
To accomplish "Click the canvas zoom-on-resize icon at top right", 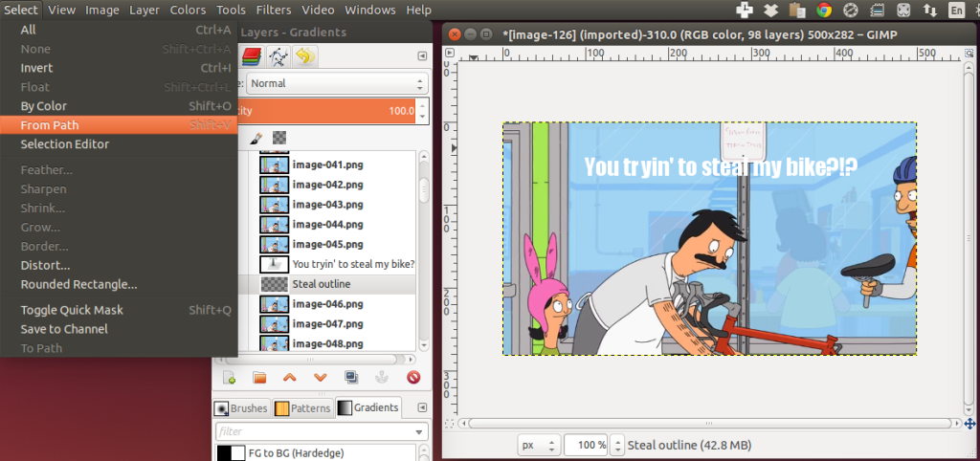I will click(x=969, y=53).
